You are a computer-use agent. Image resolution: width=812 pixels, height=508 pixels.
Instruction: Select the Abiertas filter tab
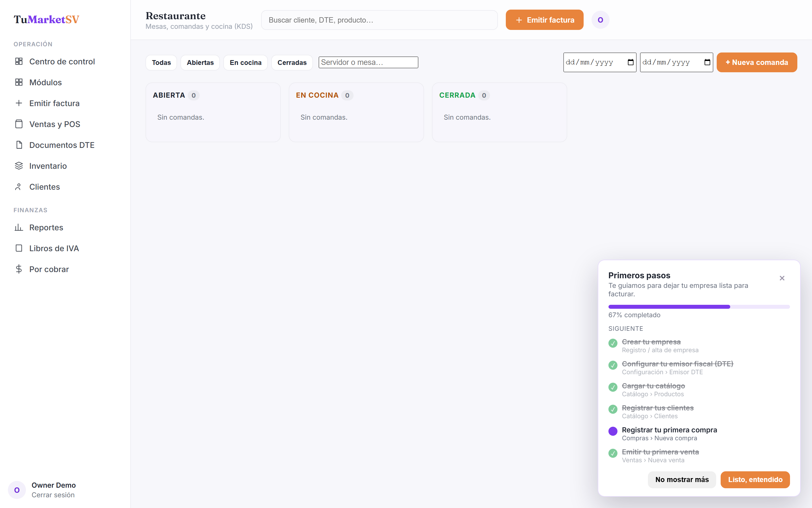(200, 62)
